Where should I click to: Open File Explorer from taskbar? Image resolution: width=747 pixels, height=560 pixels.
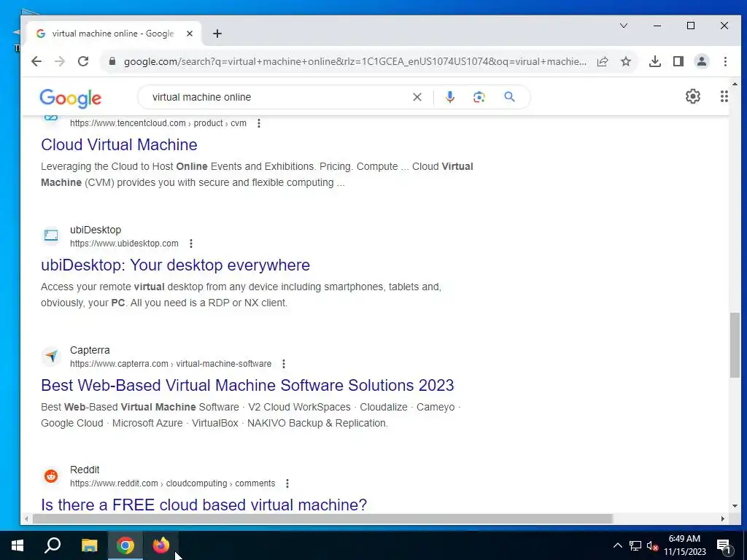[89, 545]
